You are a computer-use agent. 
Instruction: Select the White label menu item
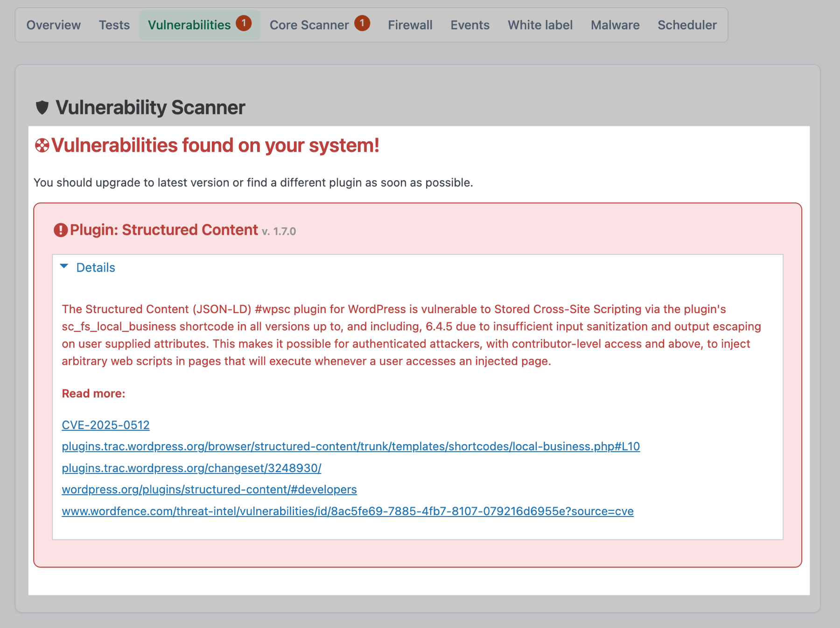pos(540,25)
